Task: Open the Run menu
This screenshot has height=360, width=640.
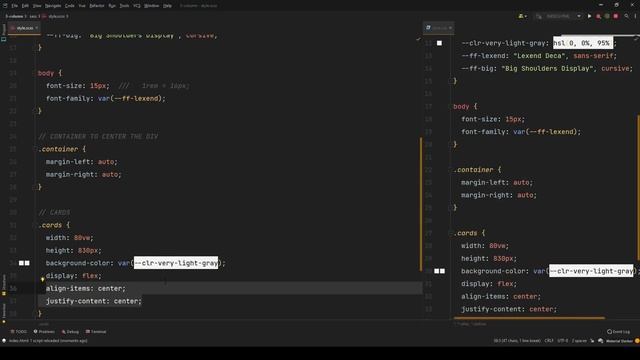Action: 112,6
